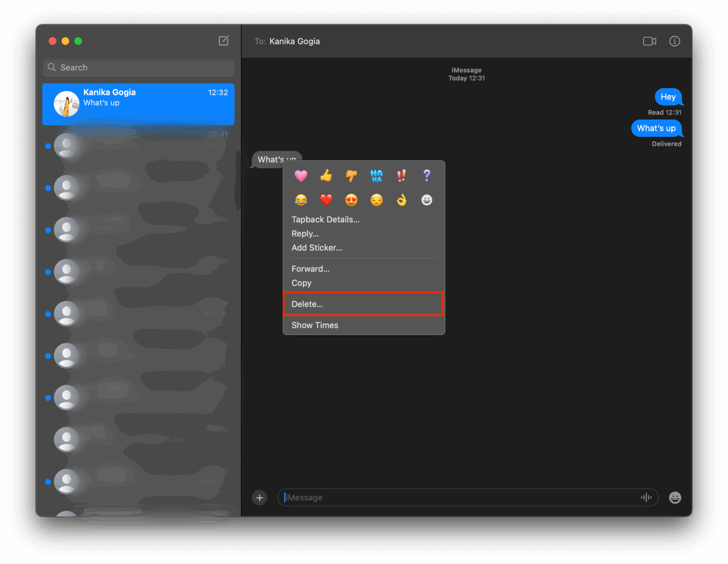
Task: Expand more emojis with the grinning face icon
Action: tap(426, 200)
